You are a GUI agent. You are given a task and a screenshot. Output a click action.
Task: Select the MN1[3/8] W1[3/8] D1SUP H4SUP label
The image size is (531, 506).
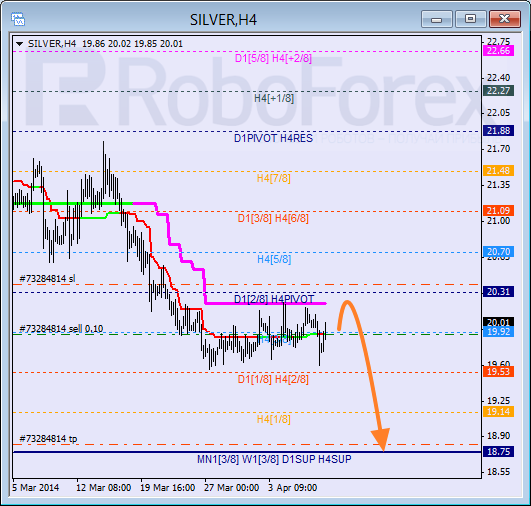pos(274,459)
